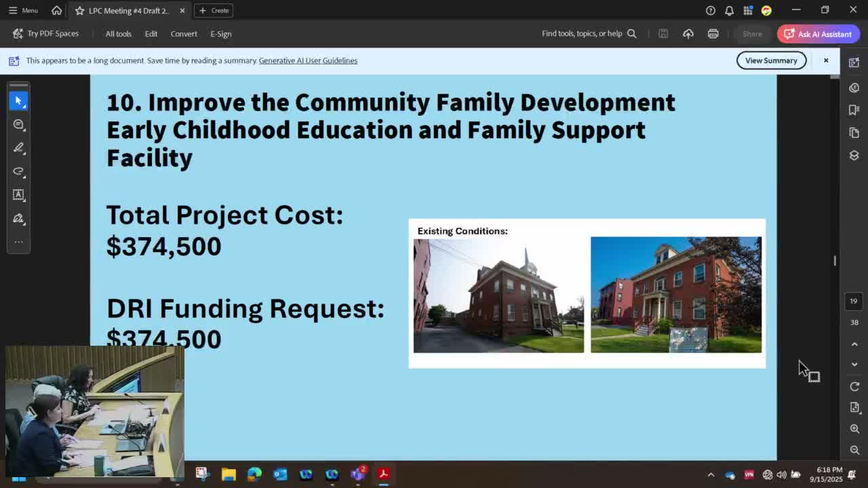The height and width of the screenshot is (488, 868).
Task: Open the notifications bell
Action: pos(729,10)
